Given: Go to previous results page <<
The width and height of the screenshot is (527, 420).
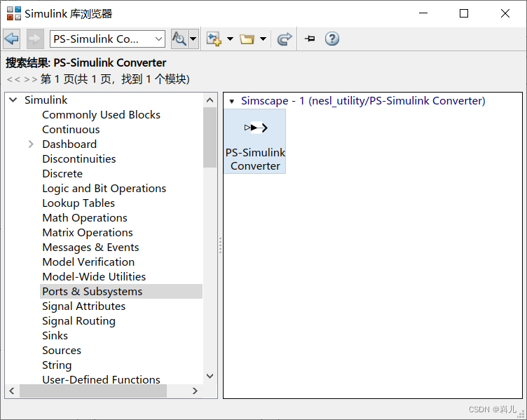Looking at the screenshot, I should coord(13,80).
